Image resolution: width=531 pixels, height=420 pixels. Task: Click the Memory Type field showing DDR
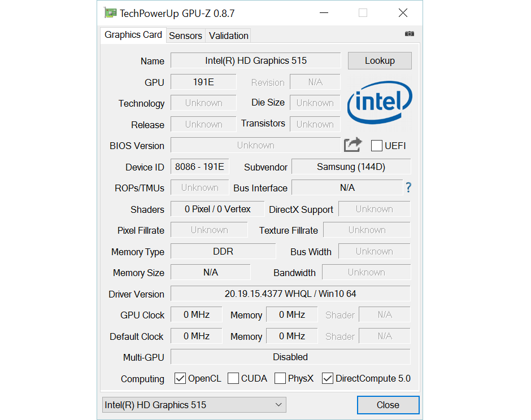tap(223, 251)
